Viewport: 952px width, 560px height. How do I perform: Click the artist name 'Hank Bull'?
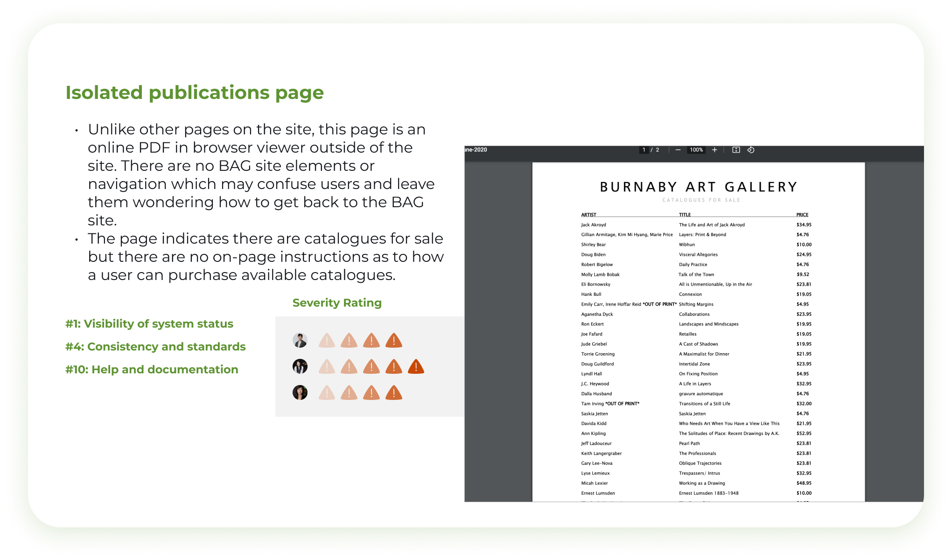point(591,294)
